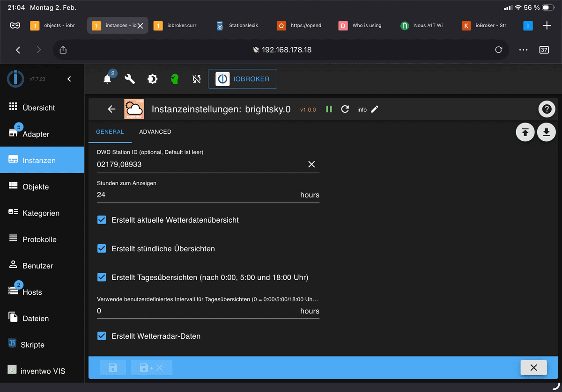Click the brightsky adapter icon
Image resolution: width=562 pixels, height=392 pixels.
click(x=134, y=109)
